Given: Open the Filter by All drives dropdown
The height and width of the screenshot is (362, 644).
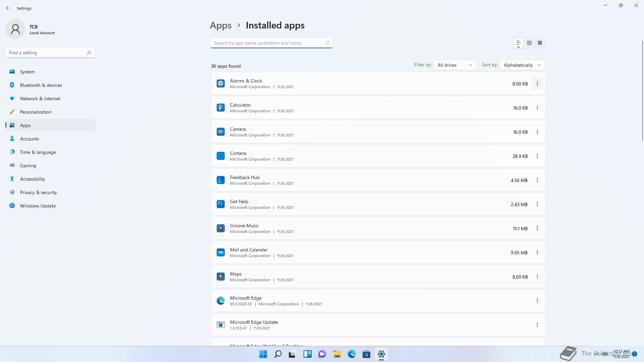Looking at the screenshot, I should pos(455,65).
